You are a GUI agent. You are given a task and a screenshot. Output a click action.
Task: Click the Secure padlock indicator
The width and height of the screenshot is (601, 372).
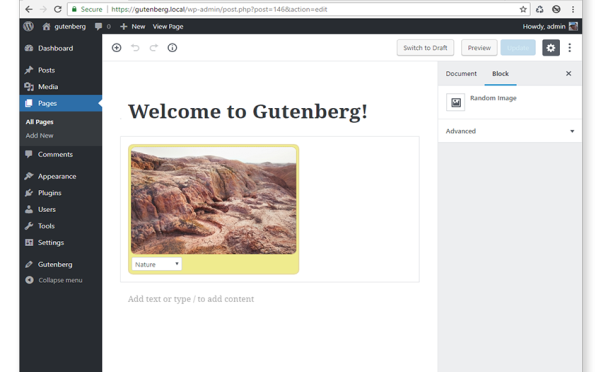[87, 9]
